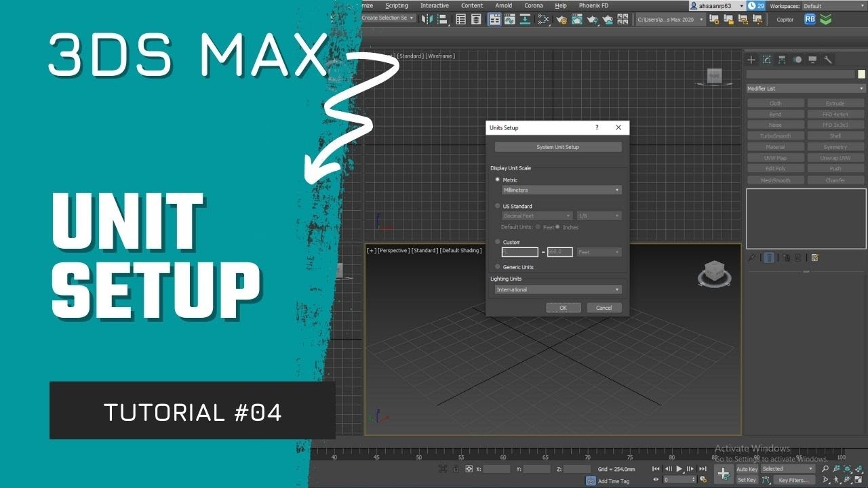
Task: Open the Arnold menu
Action: [x=504, y=5]
